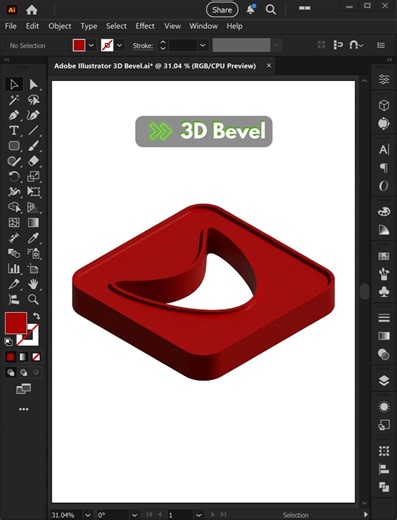Select the Magic Wand tool
The image size is (397, 520).
(x=14, y=100)
